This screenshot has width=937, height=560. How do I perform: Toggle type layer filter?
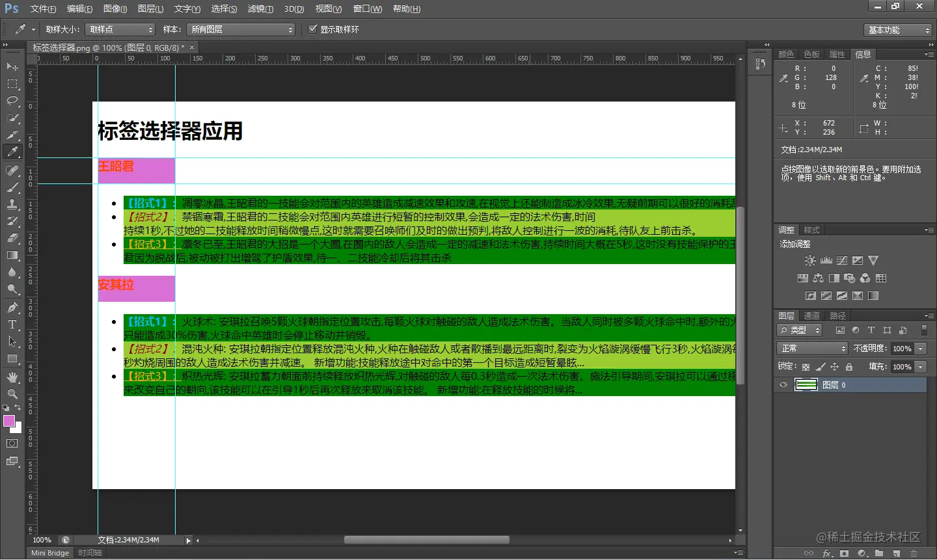tap(871, 330)
